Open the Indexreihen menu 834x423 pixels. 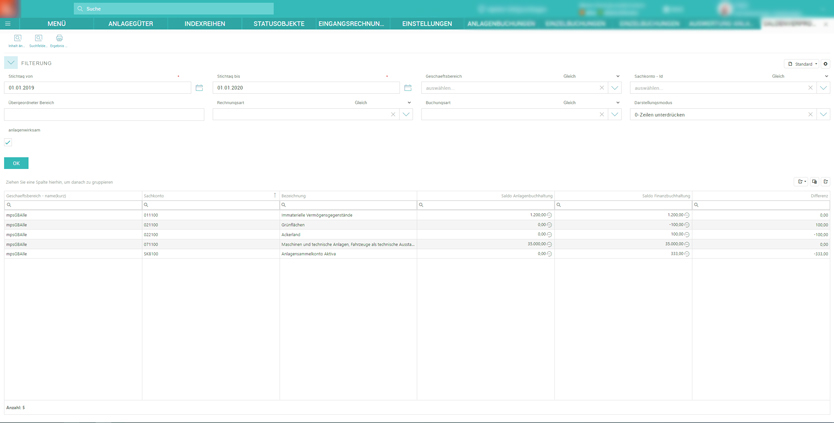[x=204, y=23]
